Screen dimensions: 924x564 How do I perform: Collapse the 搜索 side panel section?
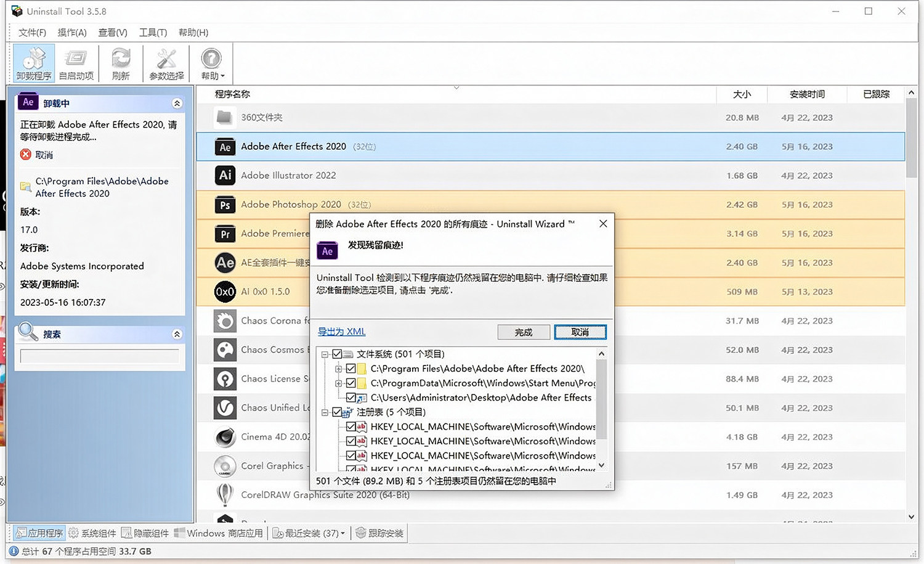[177, 334]
